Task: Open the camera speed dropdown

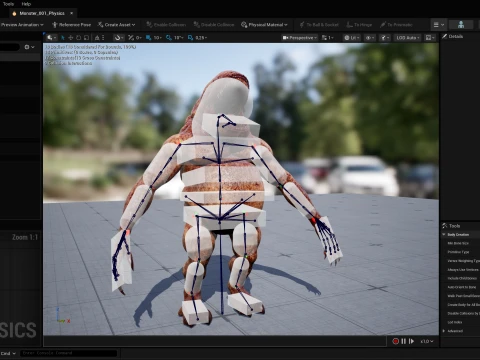Action: [328, 38]
